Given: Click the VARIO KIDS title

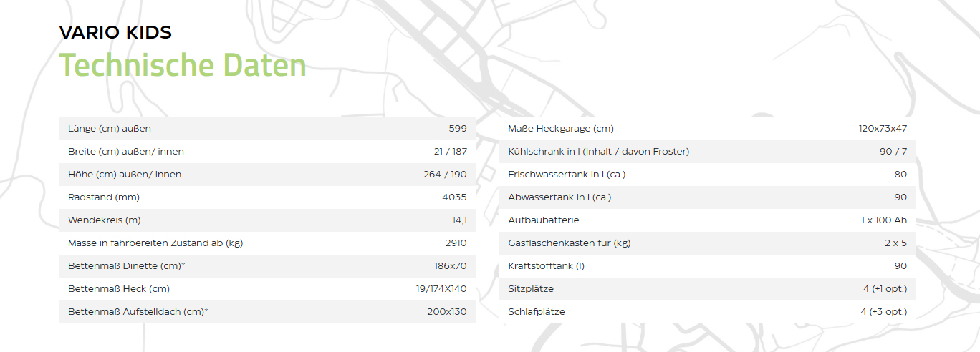Looking at the screenshot, I should [x=115, y=32].
